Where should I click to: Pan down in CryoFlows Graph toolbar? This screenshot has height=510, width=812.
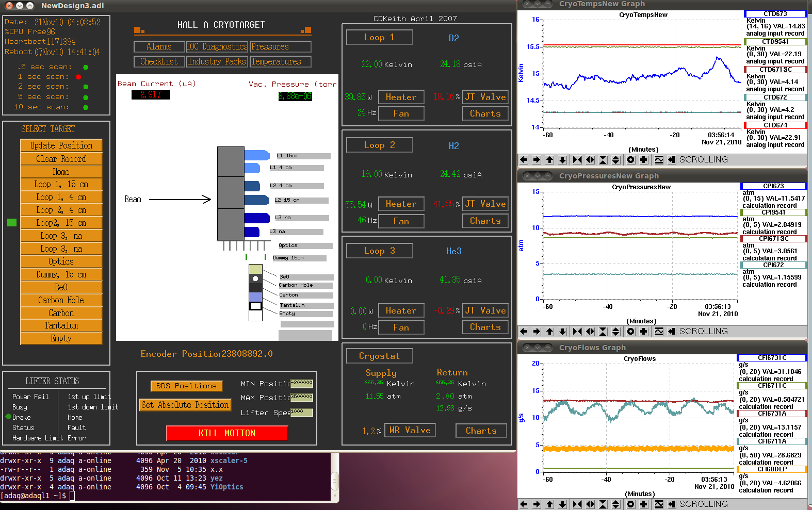pos(563,504)
